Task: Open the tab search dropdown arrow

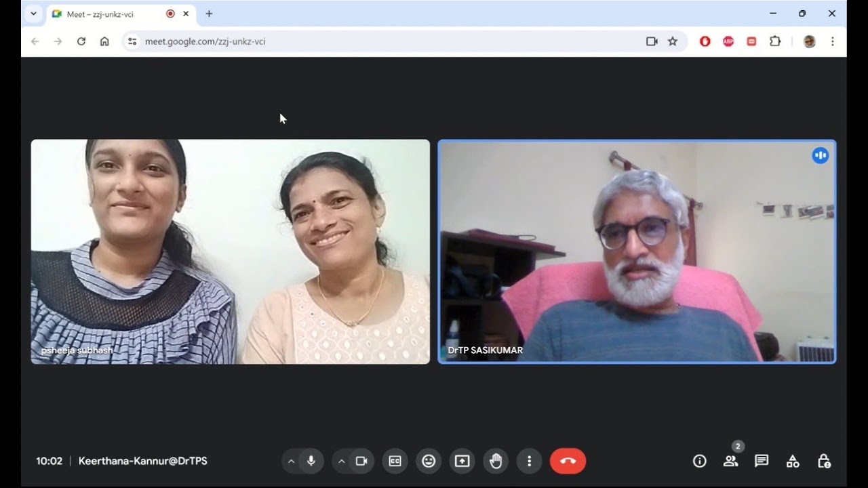Action: 33,14
